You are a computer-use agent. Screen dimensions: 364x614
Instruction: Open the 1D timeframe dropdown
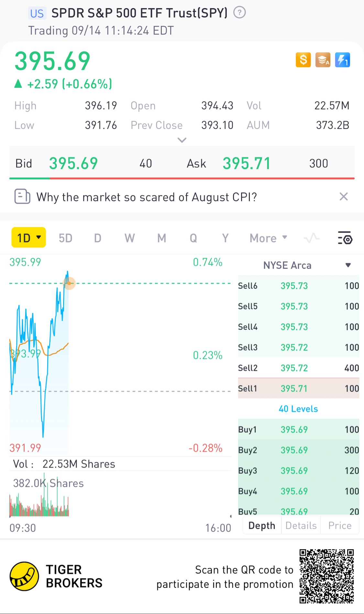tap(28, 238)
